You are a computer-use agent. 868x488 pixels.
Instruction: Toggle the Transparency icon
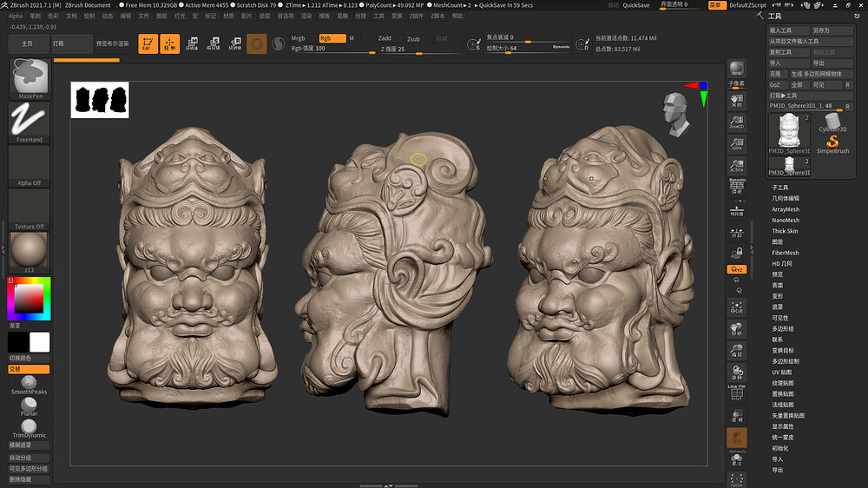tap(737, 415)
